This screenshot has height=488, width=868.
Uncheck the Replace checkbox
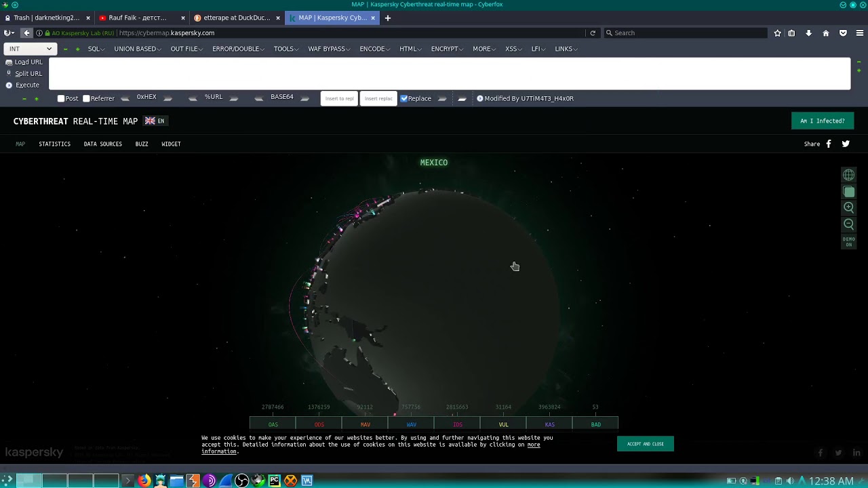click(404, 98)
